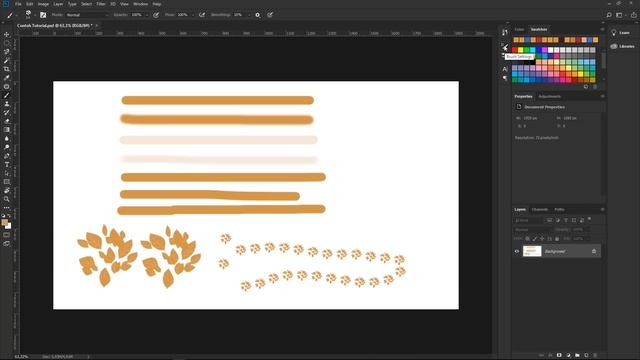Click the search icon at top right
Viewport: 640px width, 360px height.
tap(609, 15)
